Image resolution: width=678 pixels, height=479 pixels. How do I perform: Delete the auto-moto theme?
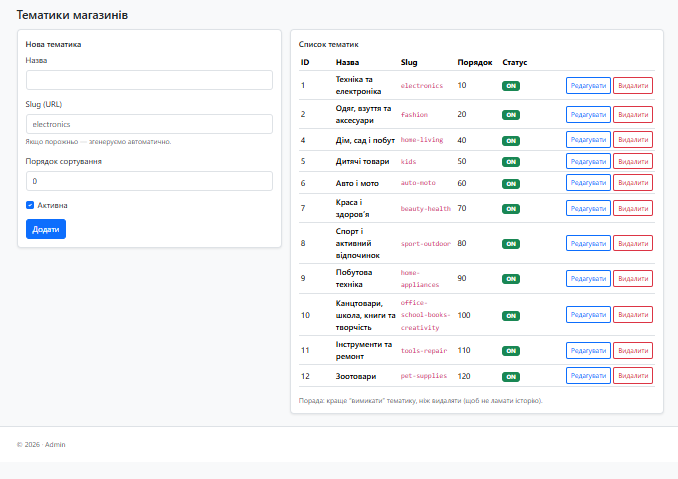click(633, 183)
